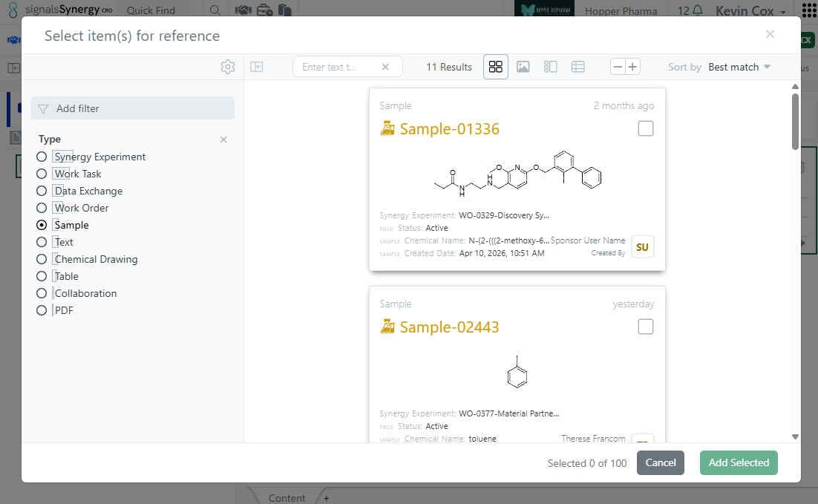This screenshot has height=504, width=818.
Task: Open Sample-01336 title link
Action: pyautogui.click(x=449, y=129)
